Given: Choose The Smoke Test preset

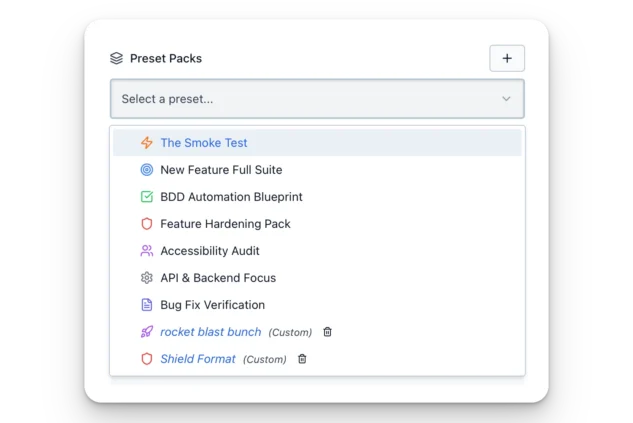Looking at the screenshot, I should tap(204, 143).
